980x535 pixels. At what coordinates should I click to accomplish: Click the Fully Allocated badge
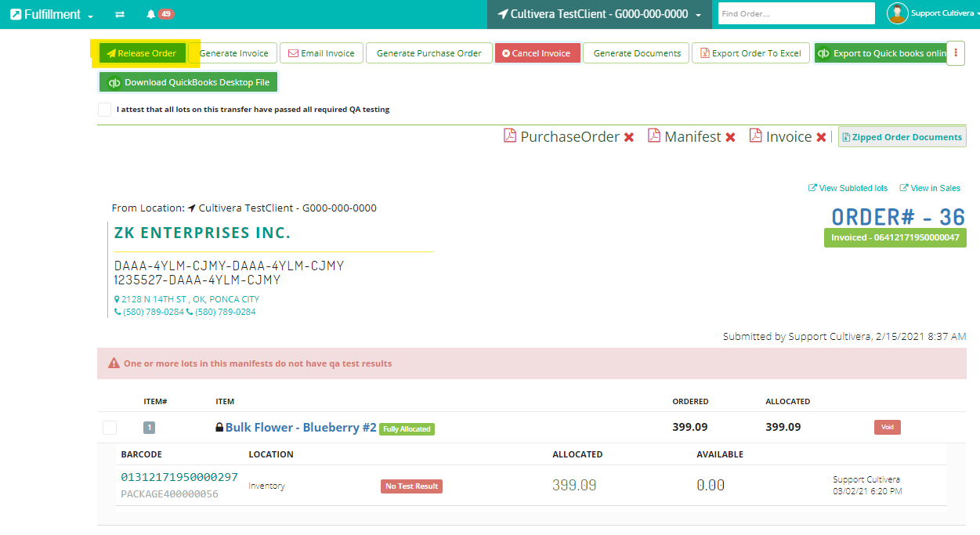pyautogui.click(x=407, y=429)
